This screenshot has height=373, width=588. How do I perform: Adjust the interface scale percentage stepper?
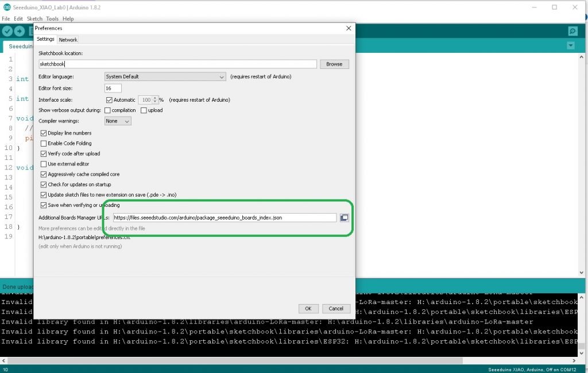point(155,100)
